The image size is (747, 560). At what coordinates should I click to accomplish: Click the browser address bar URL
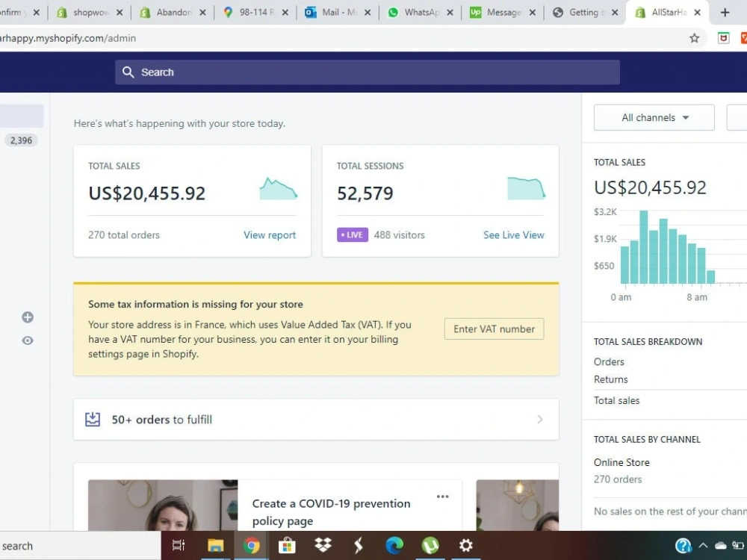pos(68,38)
